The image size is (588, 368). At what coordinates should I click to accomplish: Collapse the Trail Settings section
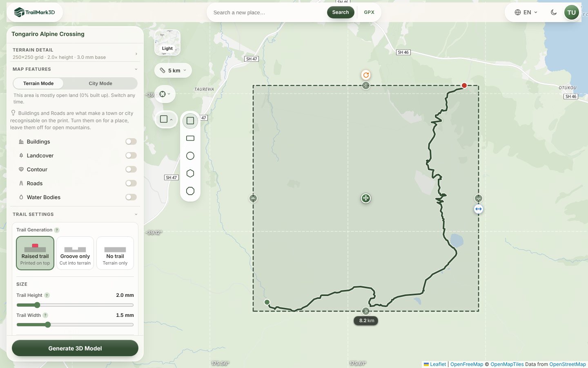tap(75, 214)
